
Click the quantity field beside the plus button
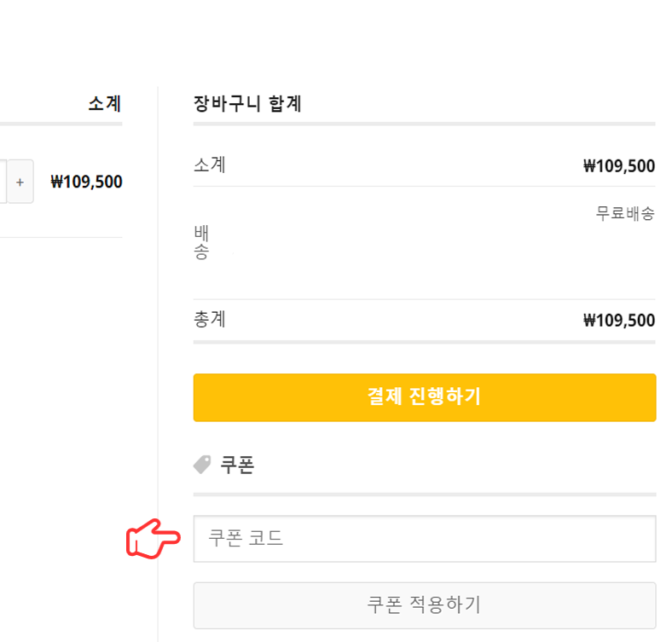point(3,182)
